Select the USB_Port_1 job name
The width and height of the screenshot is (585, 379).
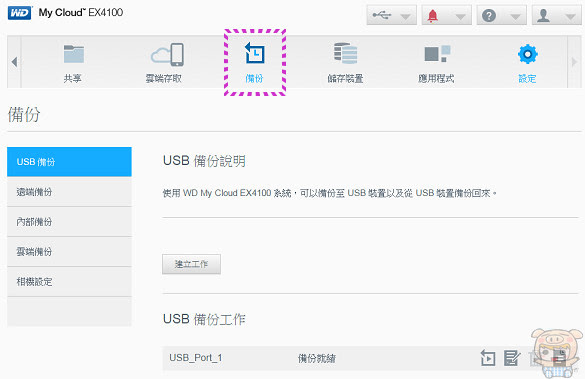click(195, 358)
